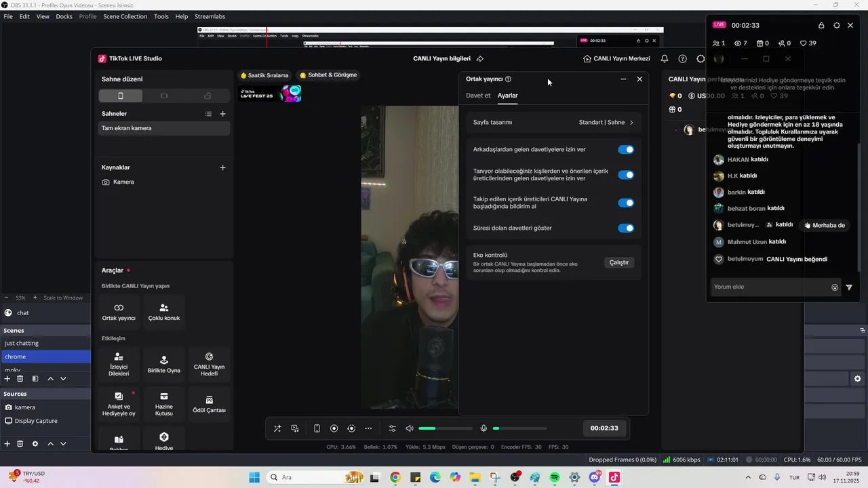This screenshot has width=868, height=488.
Task: Zoom out OBS preview with minus
Action: pos(6,298)
